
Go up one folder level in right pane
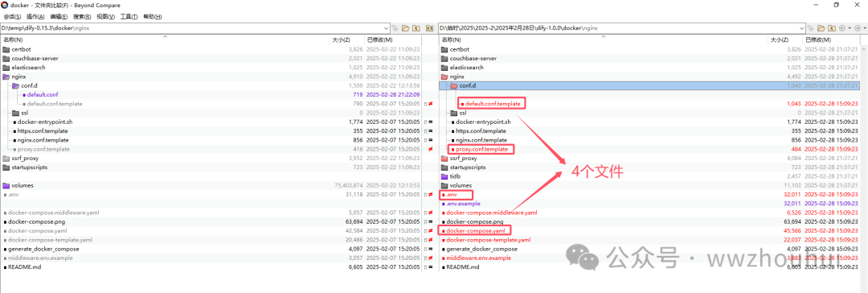coord(832,27)
